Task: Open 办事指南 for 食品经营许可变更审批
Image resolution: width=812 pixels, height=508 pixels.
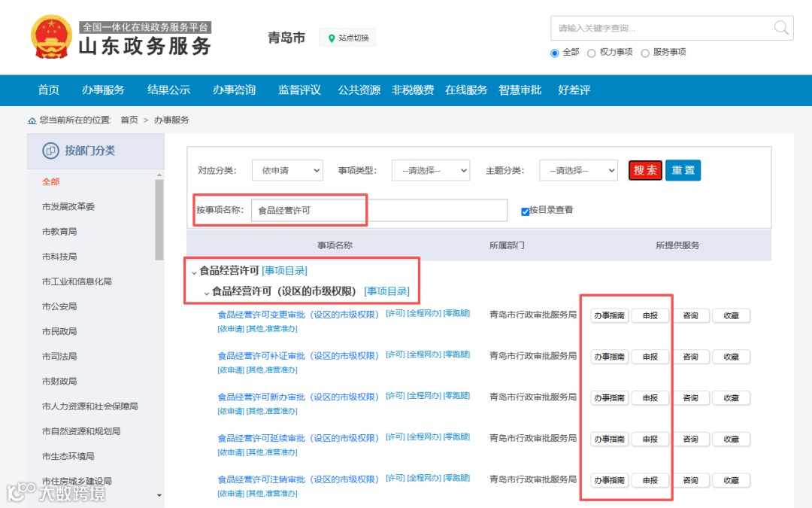Action: point(608,315)
